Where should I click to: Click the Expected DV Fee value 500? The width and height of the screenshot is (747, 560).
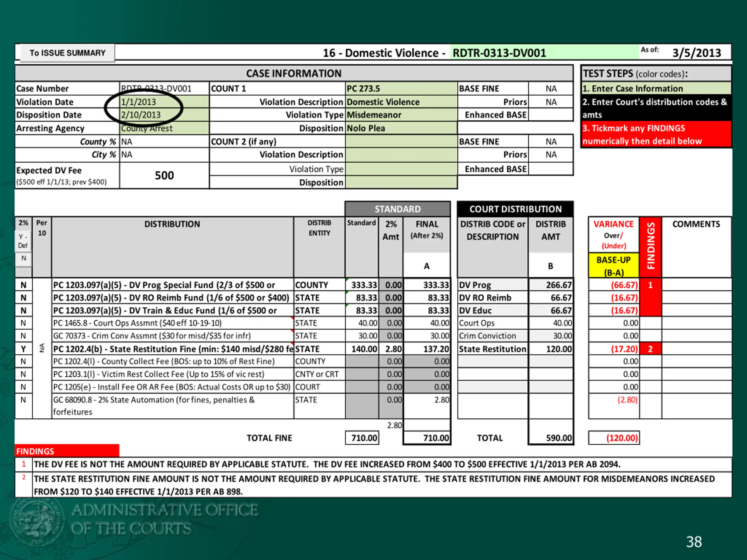(165, 175)
